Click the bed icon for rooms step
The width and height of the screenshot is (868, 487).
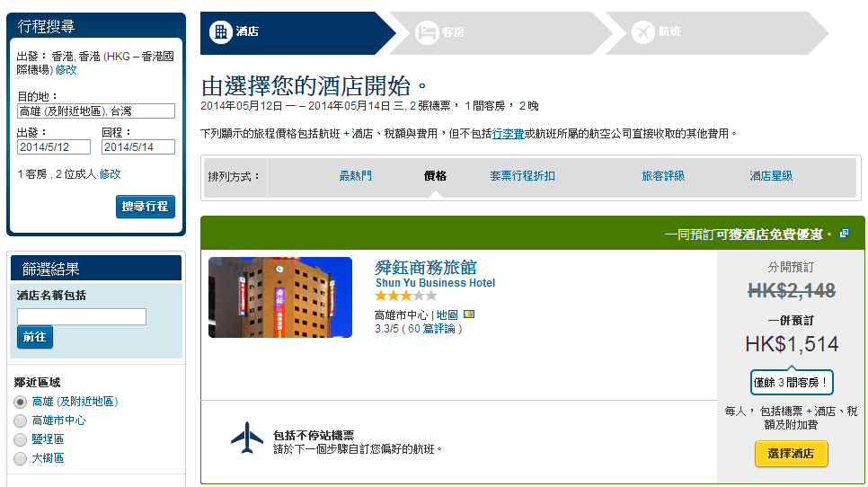(x=426, y=32)
